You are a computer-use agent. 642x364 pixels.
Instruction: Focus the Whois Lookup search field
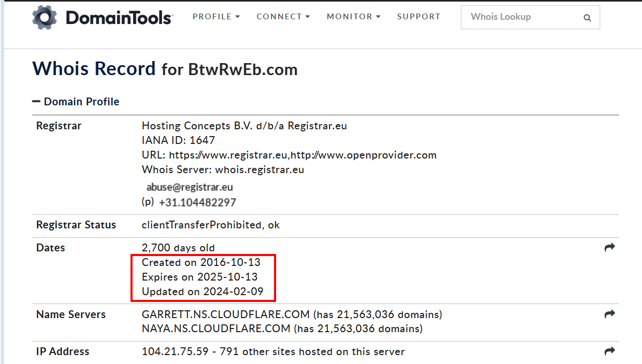pos(530,17)
